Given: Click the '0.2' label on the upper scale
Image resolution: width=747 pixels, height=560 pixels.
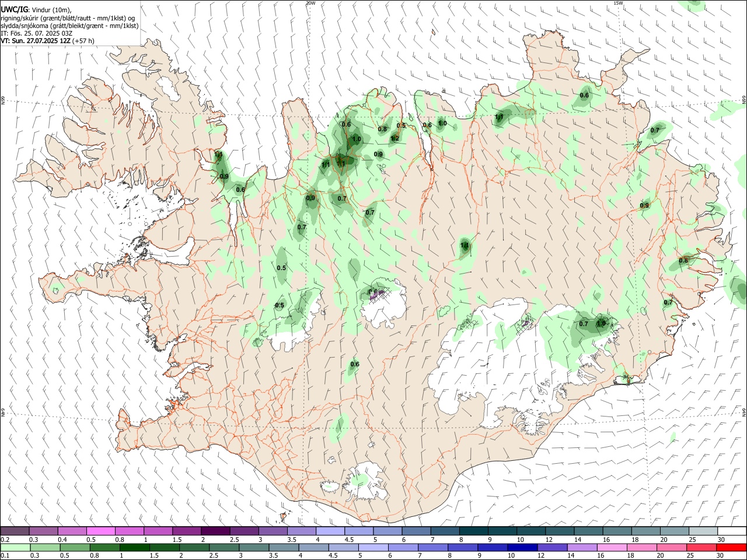Looking at the screenshot, I should tap(5, 540).
